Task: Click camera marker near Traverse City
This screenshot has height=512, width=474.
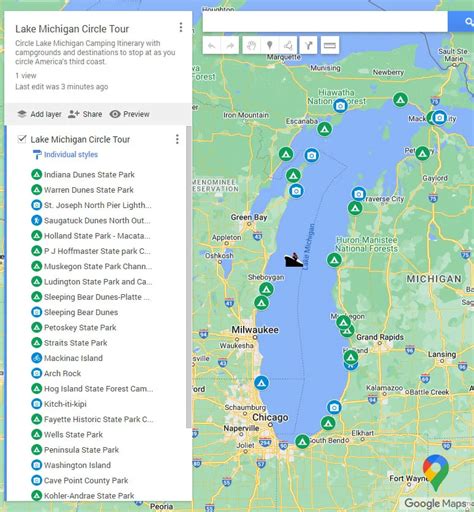Action: pos(359,194)
